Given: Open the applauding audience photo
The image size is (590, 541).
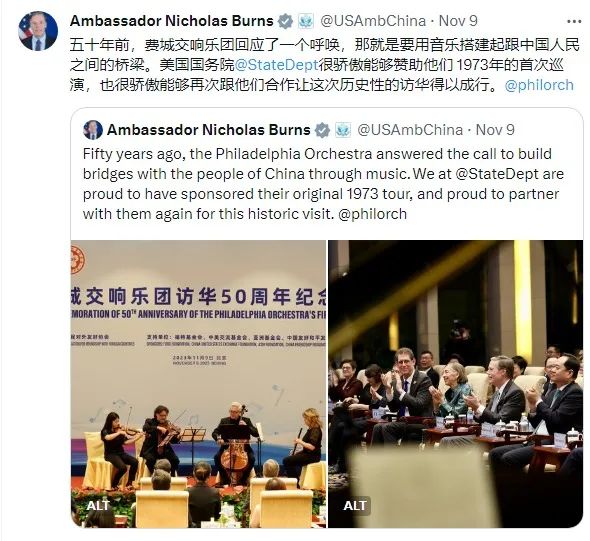Looking at the screenshot, I should [456, 384].
